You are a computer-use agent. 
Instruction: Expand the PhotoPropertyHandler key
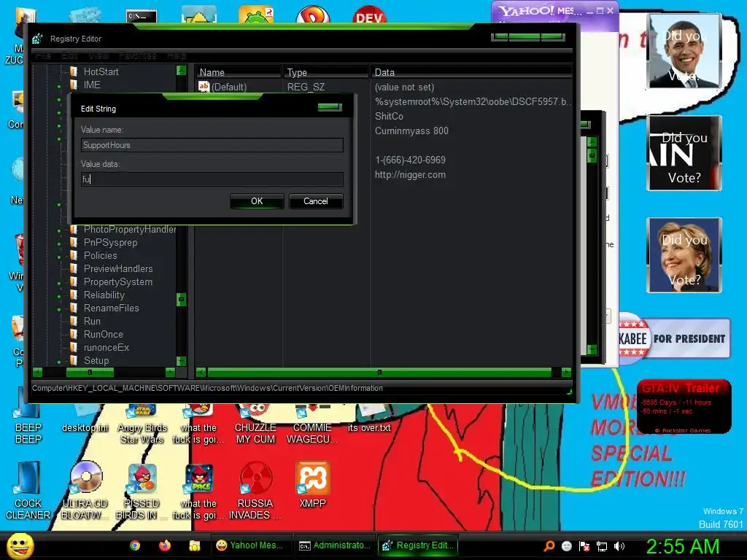tap(59, 230)
